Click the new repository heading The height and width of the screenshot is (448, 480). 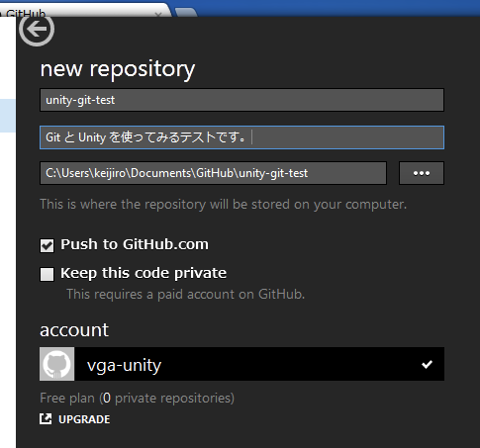click(118, 69)
